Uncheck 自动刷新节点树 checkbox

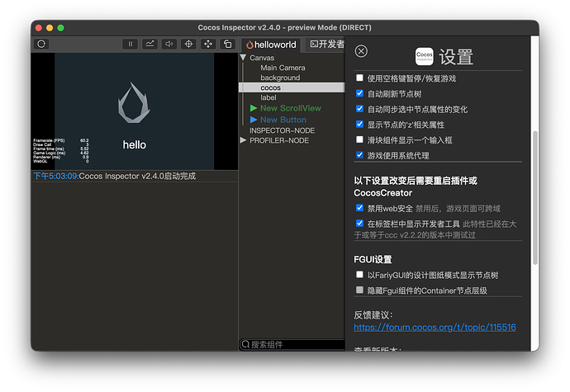(x=359, y=93)
